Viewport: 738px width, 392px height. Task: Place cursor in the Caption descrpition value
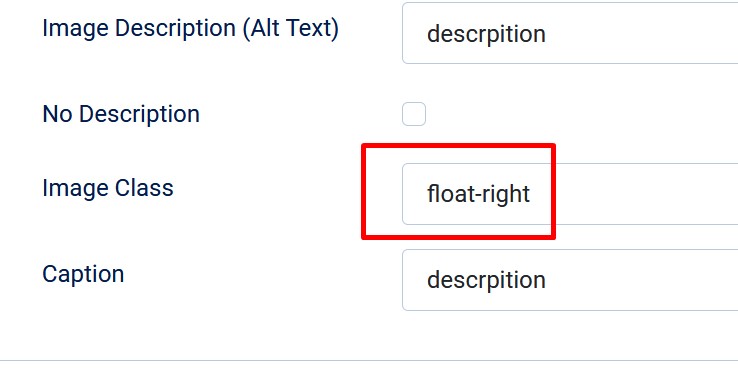pyautogui.click(x=486, y=280)
